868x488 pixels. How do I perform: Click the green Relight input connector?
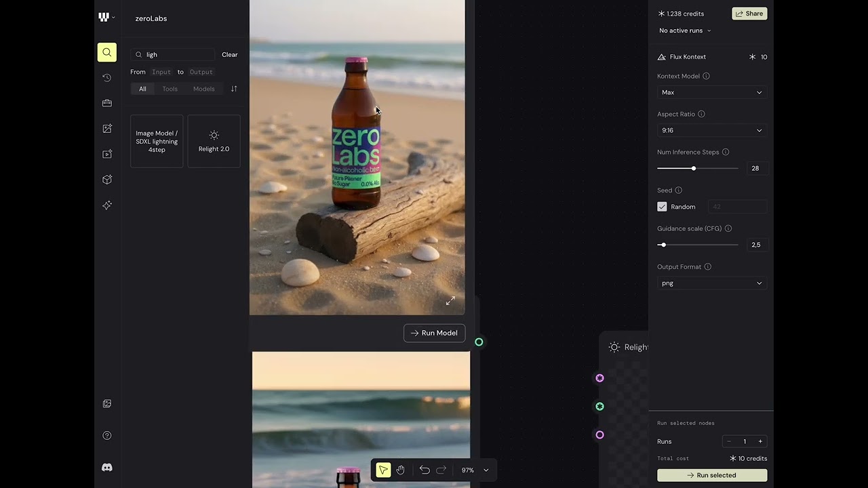point(599,407)
